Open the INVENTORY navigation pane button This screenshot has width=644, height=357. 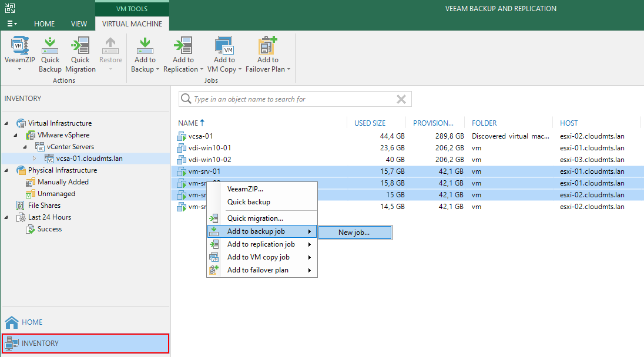click(x=85, y=343)
